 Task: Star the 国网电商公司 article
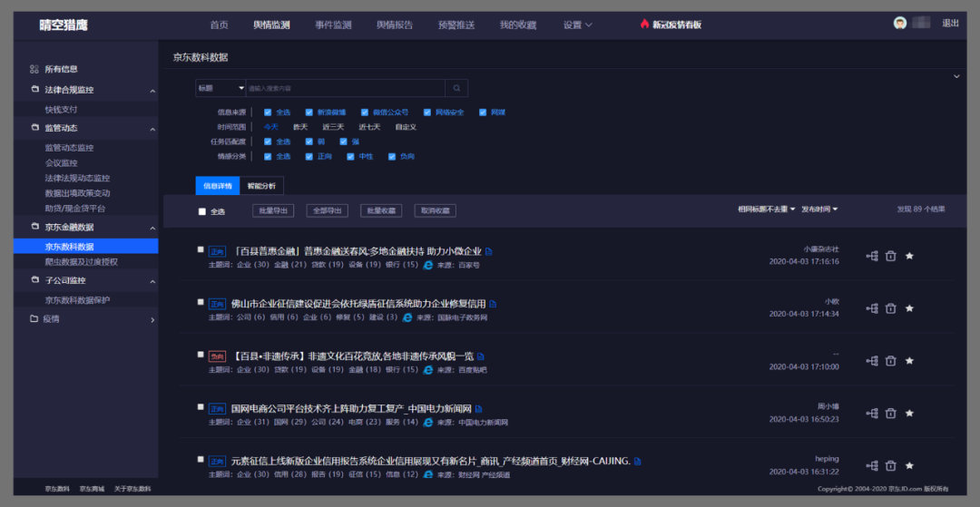[909, 414]
